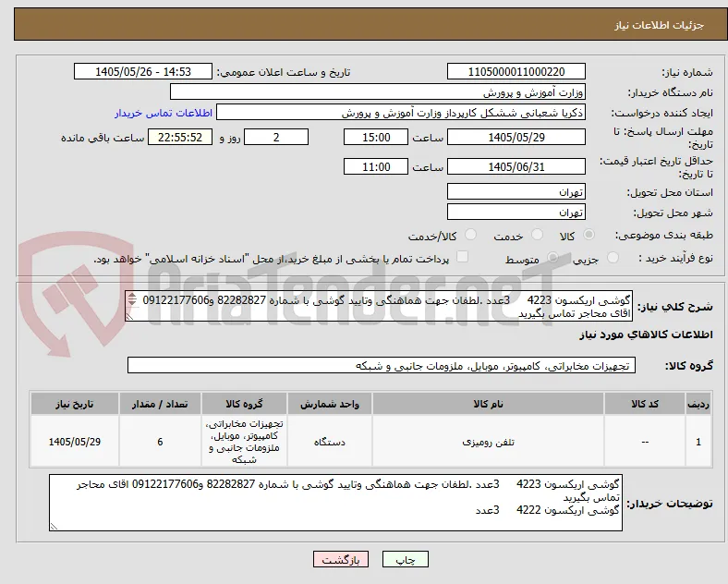Click section heading اطلاعات کالاهای مورد نیاز

(646, 335)
